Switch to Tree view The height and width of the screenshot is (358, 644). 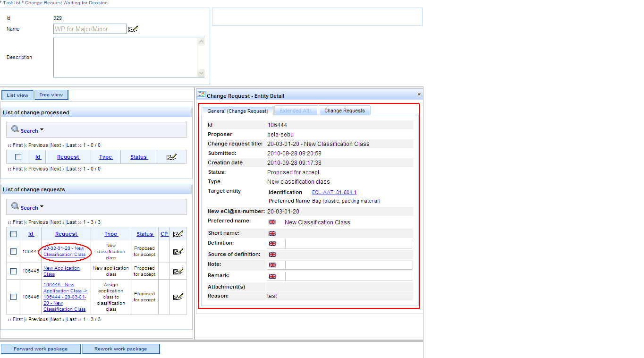(51, 95)
